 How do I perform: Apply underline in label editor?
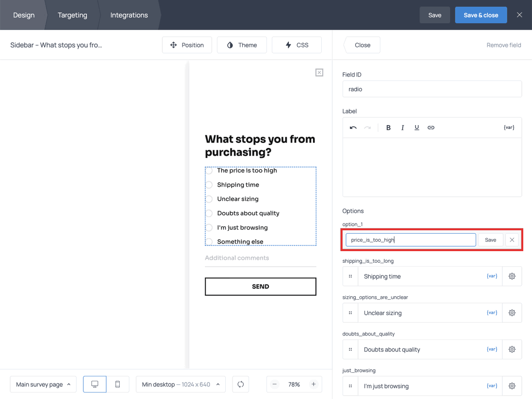click(x=417, y=128)
